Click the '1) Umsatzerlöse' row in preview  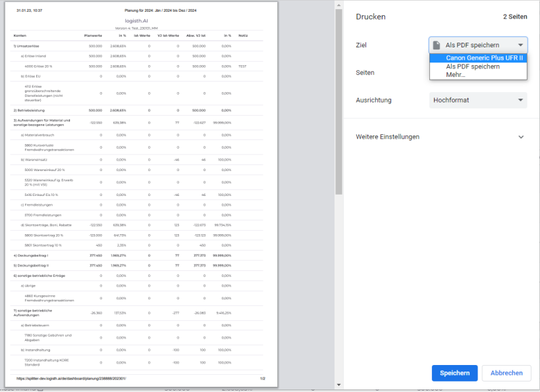click(28, 46)
